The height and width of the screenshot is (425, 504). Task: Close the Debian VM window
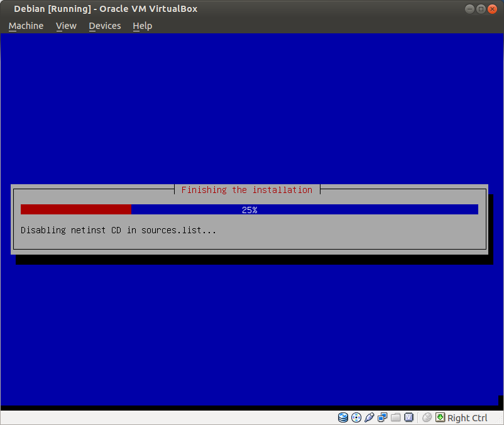click(x=492, y=9)
